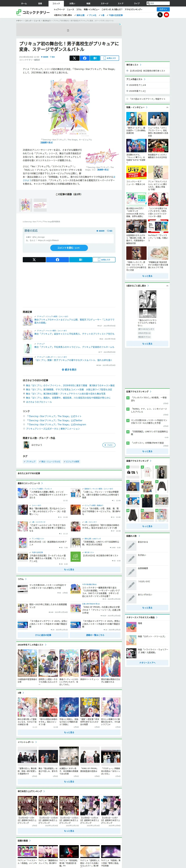This screenshot has height=868, width=186.
Task: Click green 単行本リスト icon in the news list
Action: point(76,557)
